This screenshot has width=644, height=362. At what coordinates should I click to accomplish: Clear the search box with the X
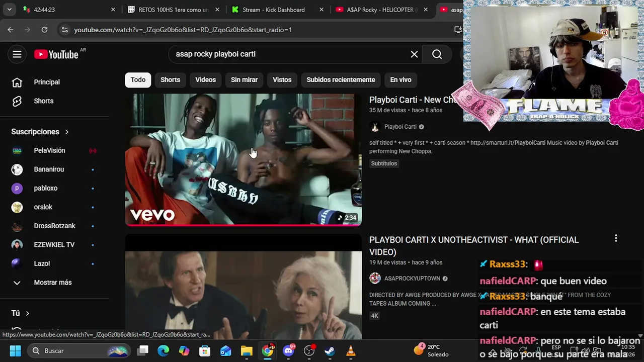414,54
